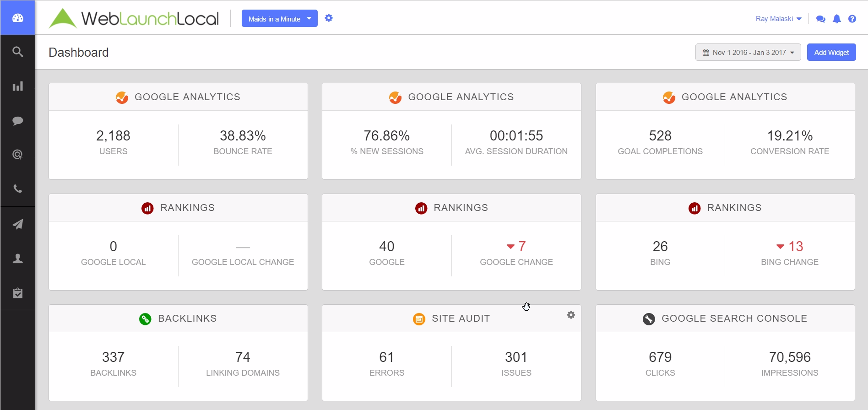Open the bar chart reports sidebar icon
The width and height of the screenshot is (868, 410).
tap(17, 86)
